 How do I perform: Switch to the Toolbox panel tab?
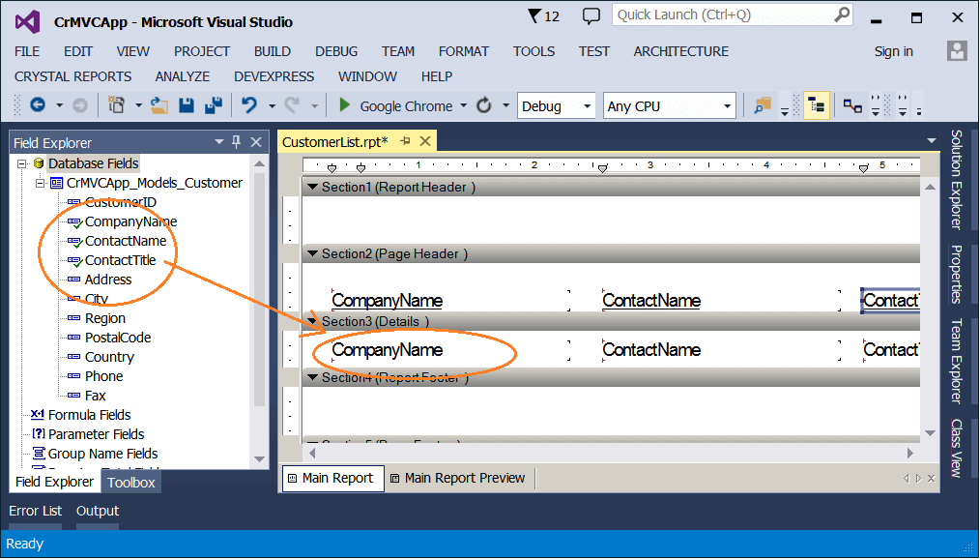tap(131, 483)
